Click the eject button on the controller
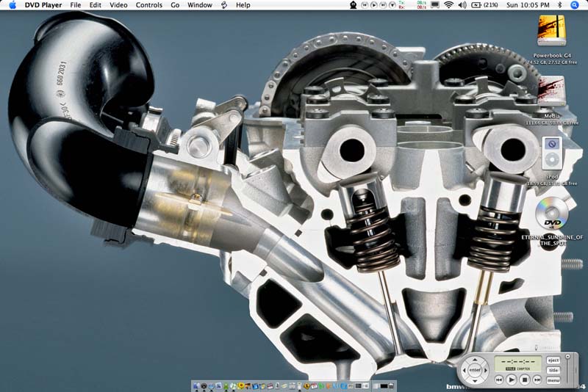The width and height of the screenshot is (588, 392). [x=553, y=360]
